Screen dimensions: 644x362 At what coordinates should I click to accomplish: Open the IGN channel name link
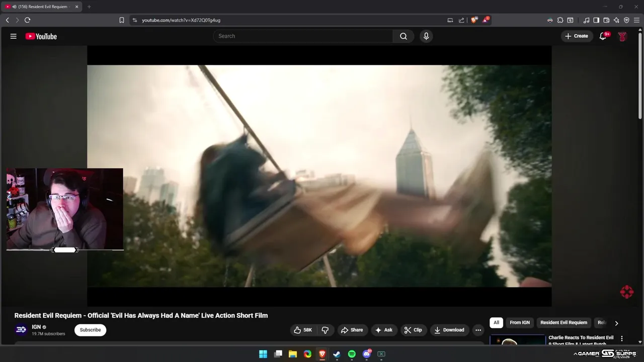coord(36,327)
